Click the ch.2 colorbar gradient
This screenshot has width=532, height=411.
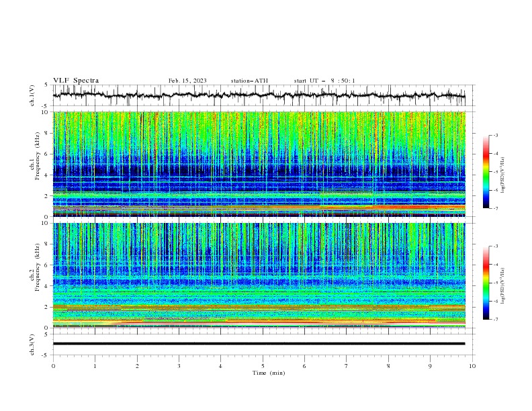pyautogui.click(x=486, y=283)
